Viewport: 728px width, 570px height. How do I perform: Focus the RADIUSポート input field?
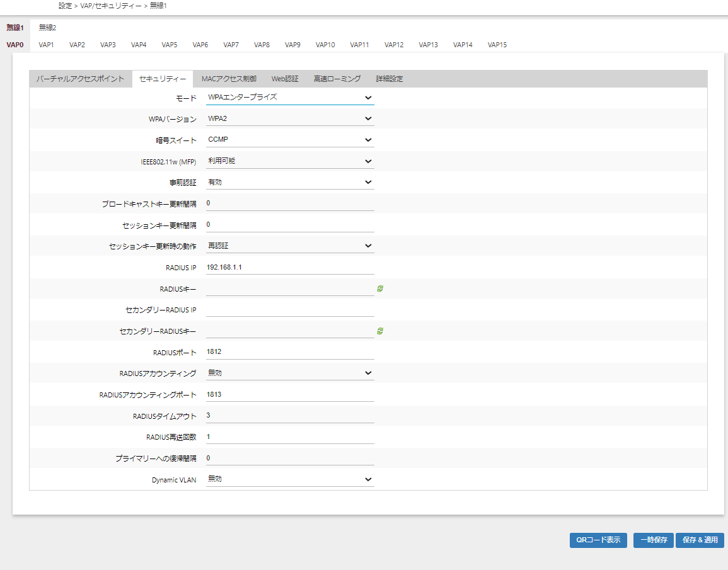[x=290, y=351]
